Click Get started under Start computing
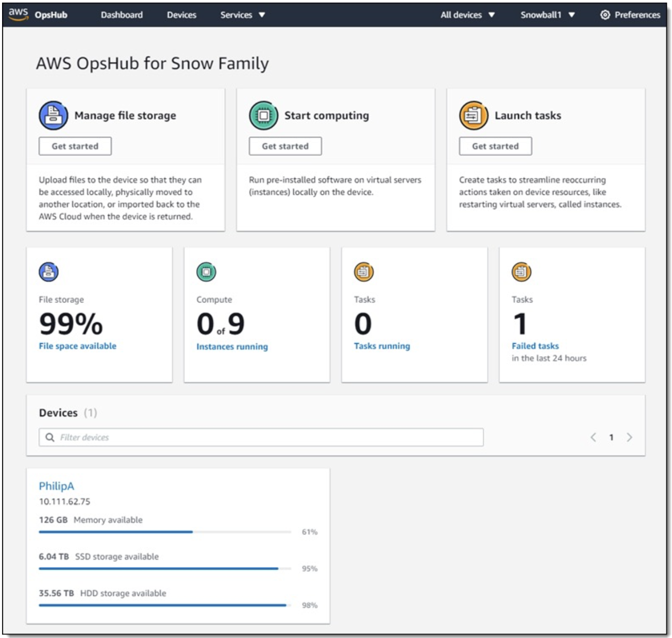The width and height of the screenshot is (672, 638). pyautogui.click(x=285, y=146)
